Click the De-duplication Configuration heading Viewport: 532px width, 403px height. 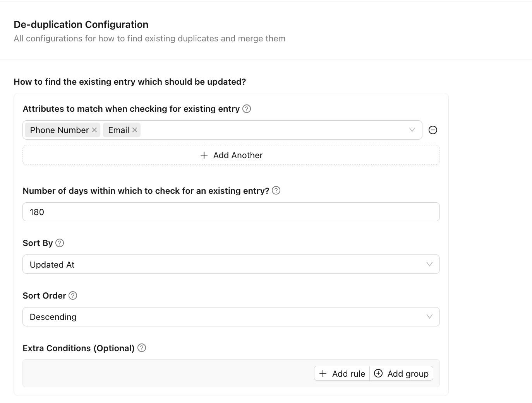(x=81, y=24)
